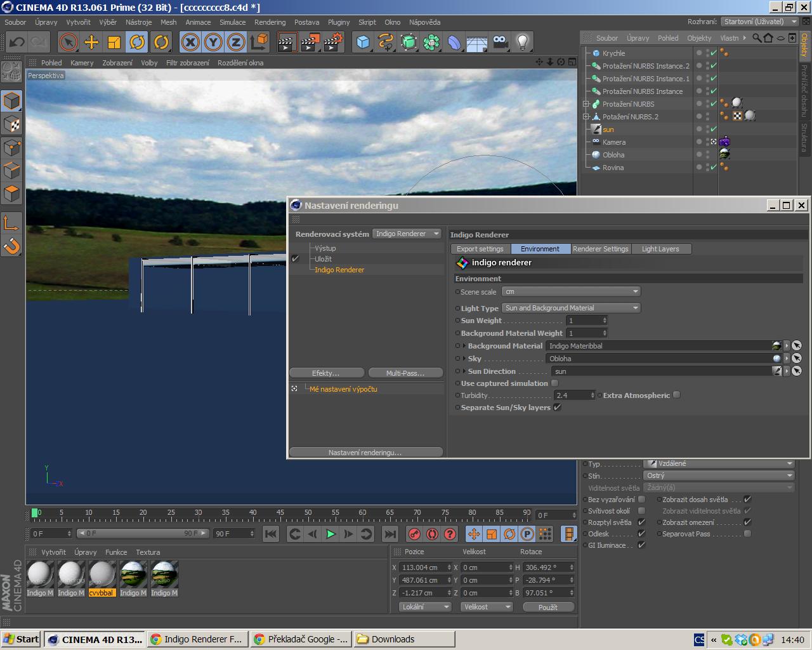Click frame 45 on timeline ruler

(280, 513)
